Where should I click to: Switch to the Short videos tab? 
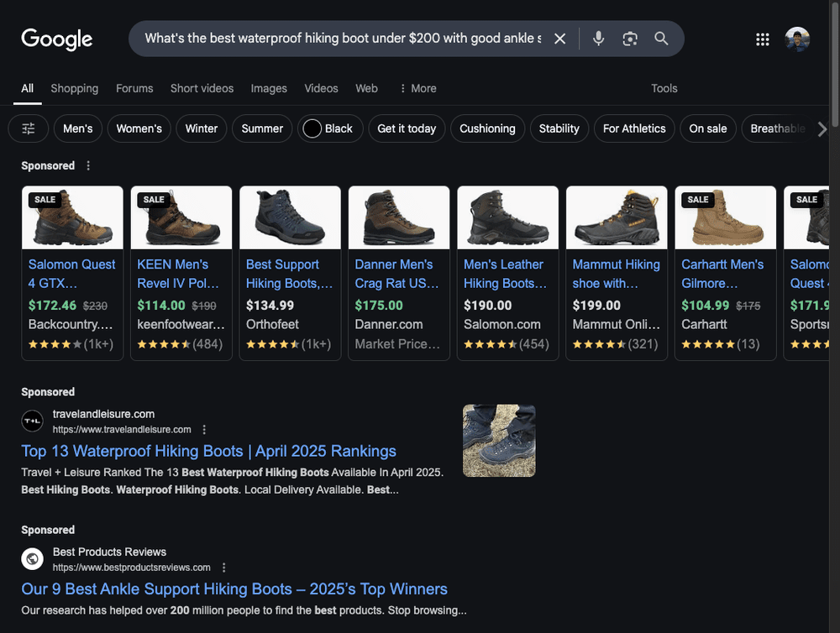[x=202, y=88]
